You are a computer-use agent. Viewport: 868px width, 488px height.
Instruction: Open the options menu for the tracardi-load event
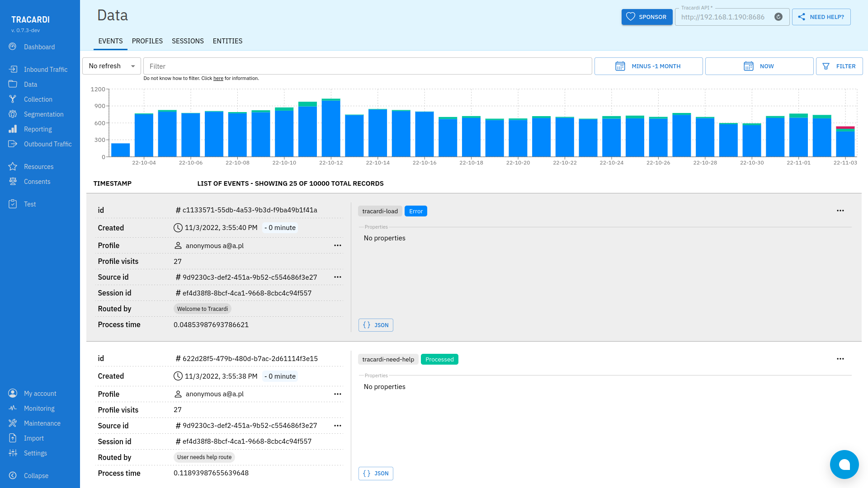[x=840, y=211]
